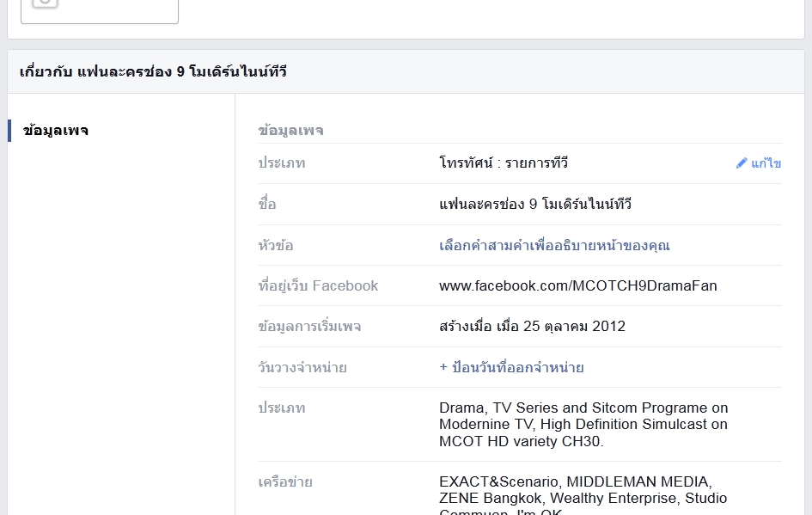812x515 pixels.
Task: Click the ข้อมูลการเริ่มเพจ label
Action: [309, 327]
